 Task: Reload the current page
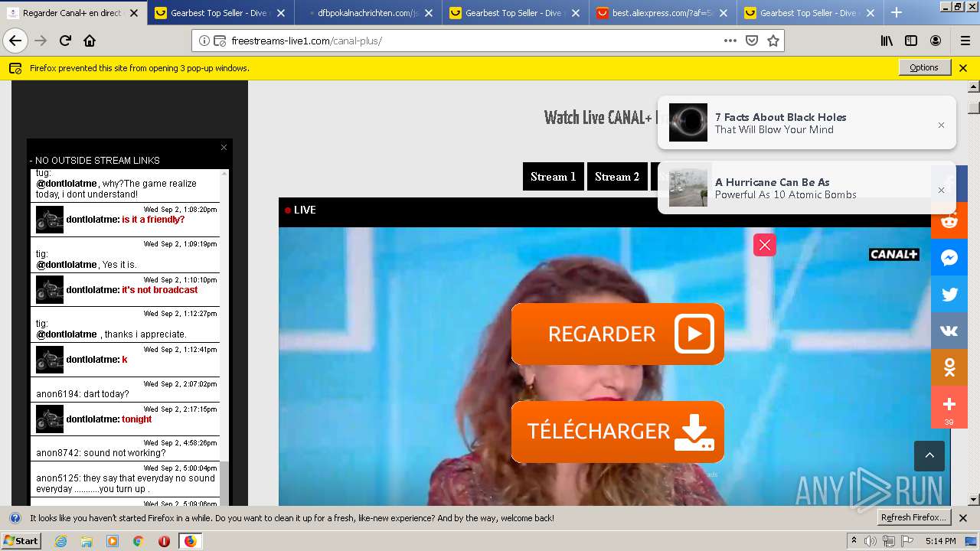point(65,41)
